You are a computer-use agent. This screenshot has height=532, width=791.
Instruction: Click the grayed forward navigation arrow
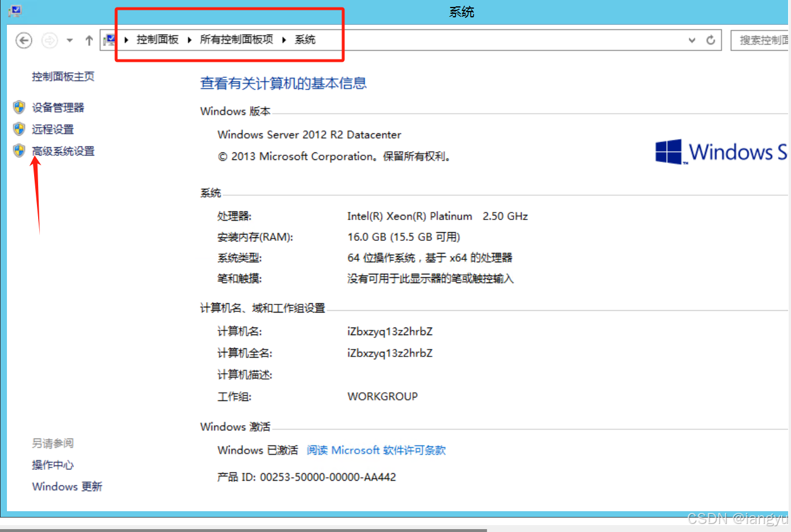[x=49, y=39]
